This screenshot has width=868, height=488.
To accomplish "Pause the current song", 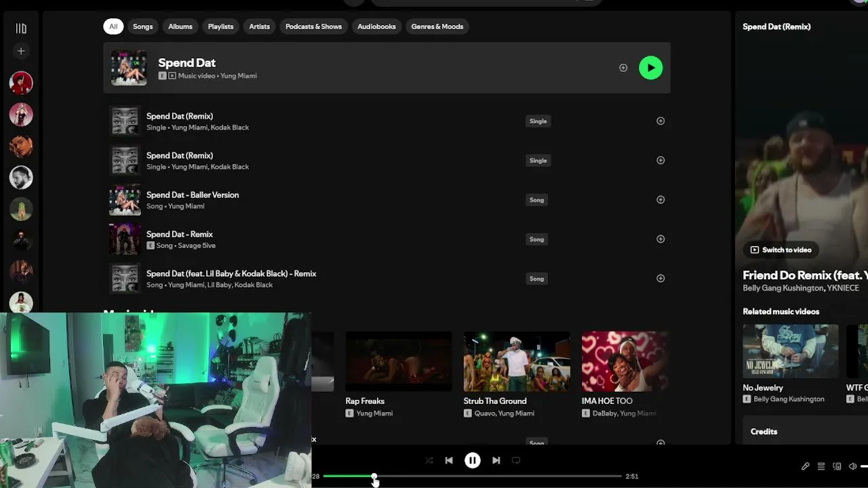I will 473,460.
